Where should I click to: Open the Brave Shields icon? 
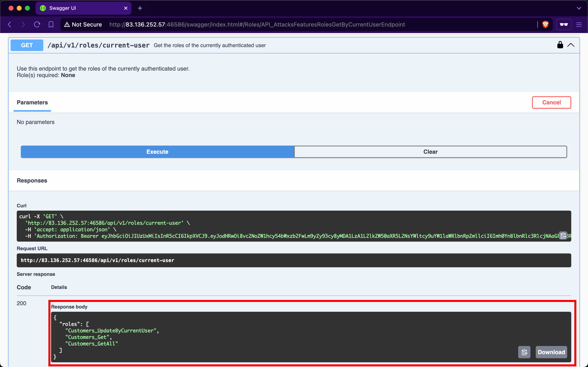(x=546, y=24)
